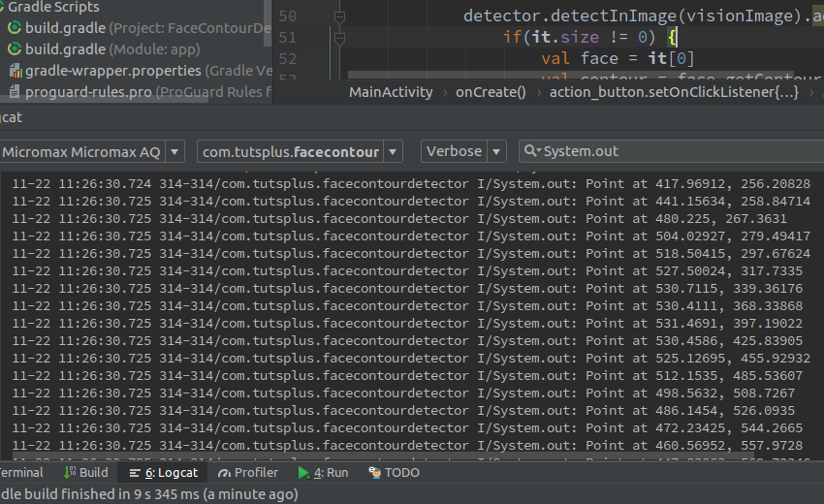Click the Logcat panel title
Viewport: 824px width, 504px height.
11,117
